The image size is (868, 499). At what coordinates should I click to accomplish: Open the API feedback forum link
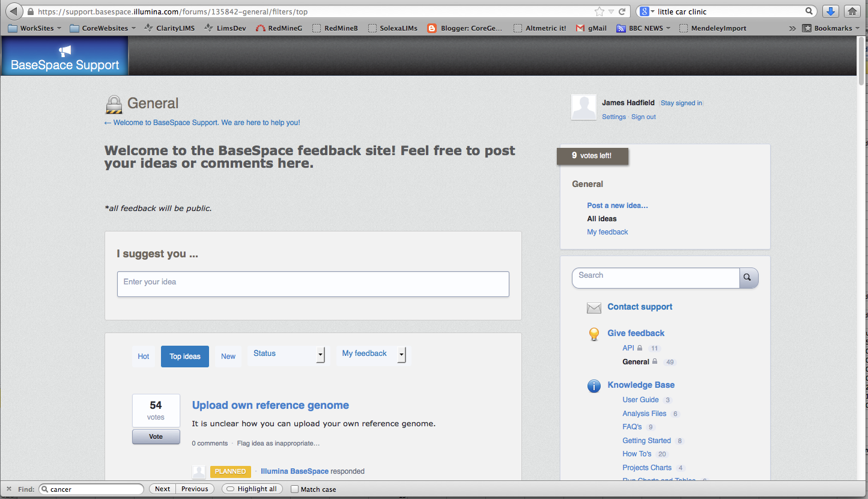[628, 348]
